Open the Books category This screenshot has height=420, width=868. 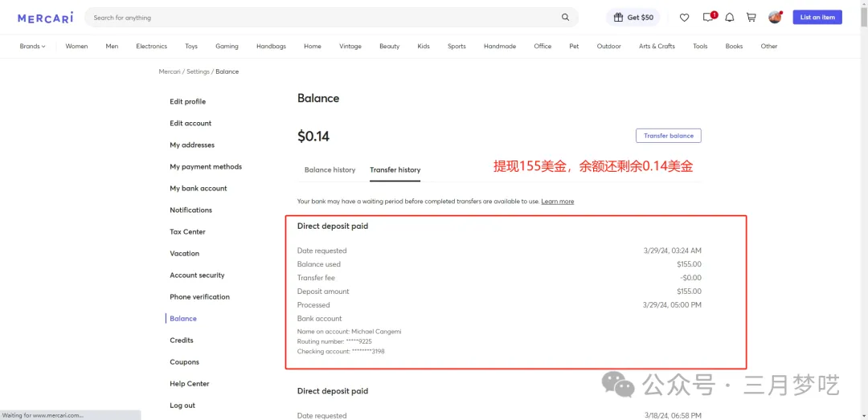734,47
